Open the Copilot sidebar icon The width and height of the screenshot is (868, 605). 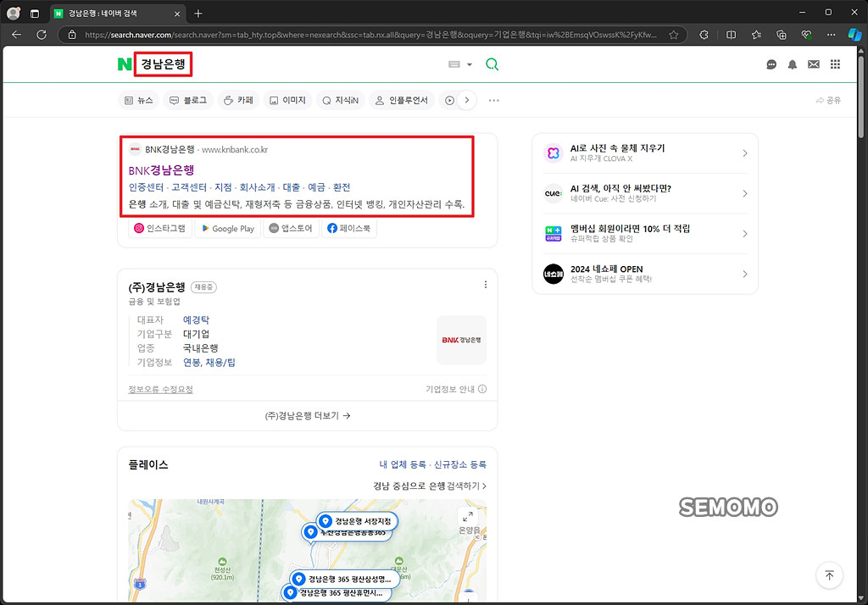[854, 35]
